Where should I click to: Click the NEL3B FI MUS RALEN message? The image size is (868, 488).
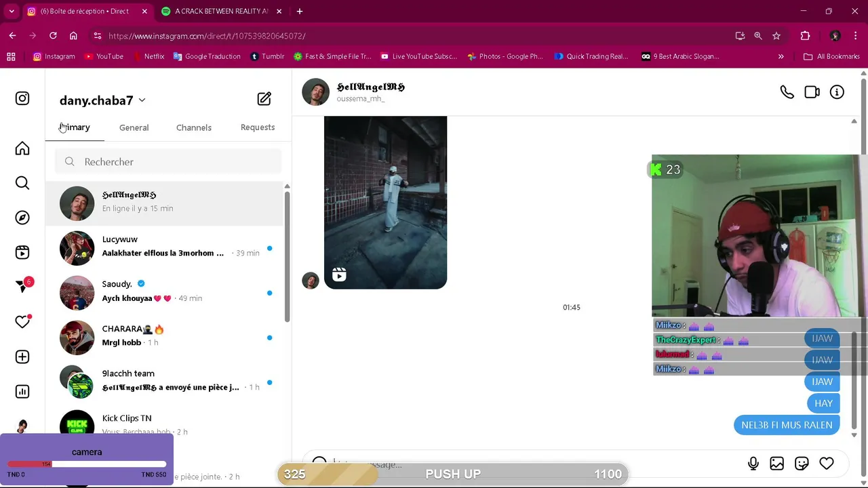[787, 425]
